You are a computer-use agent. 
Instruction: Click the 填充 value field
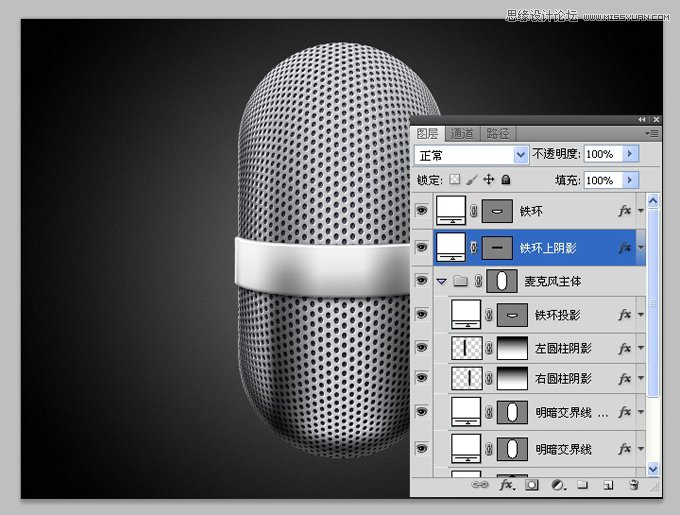coord(603,180)
